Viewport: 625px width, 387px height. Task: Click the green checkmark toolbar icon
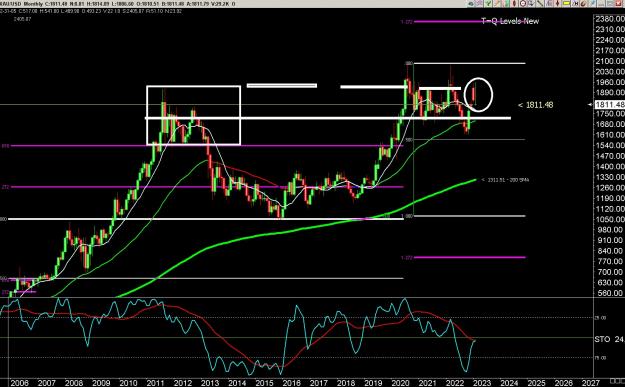click(488, 4)
